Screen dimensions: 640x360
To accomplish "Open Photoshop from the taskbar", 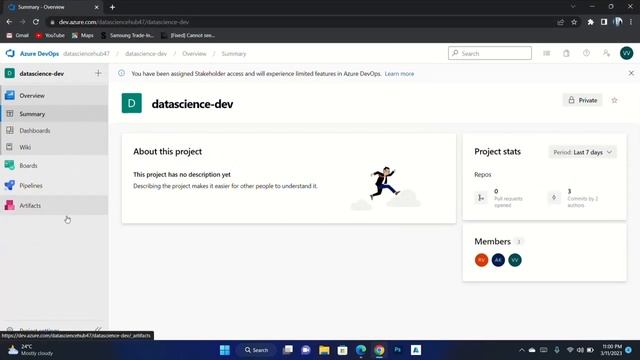I will tap(397, 350).
